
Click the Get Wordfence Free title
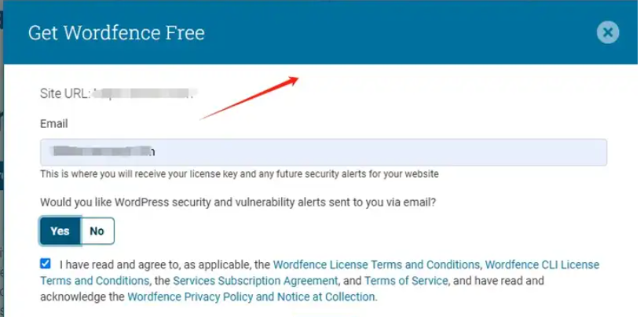pyautogui.click(x=116, y=33)
